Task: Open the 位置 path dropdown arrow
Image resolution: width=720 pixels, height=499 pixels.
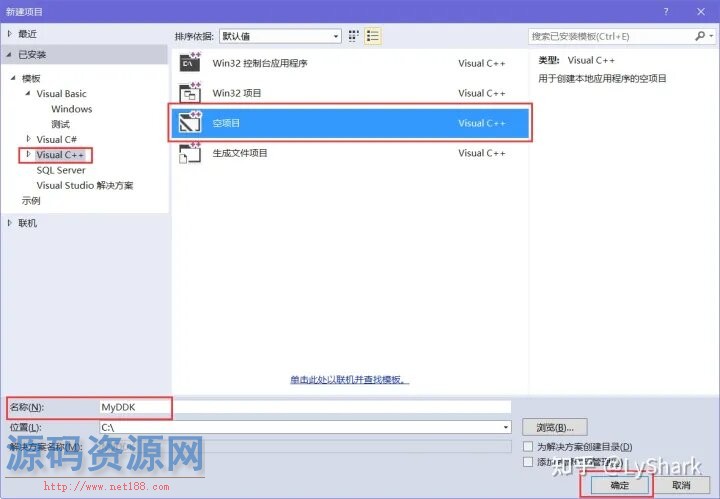Action: (506, 427)
